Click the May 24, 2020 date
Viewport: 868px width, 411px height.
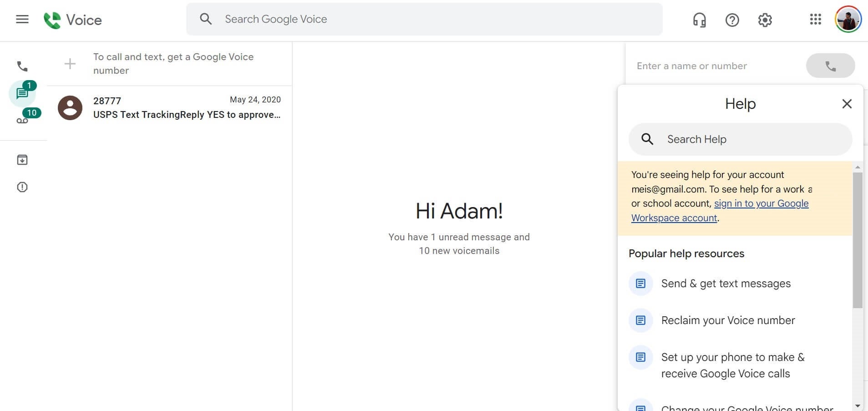tap(255, 100)
